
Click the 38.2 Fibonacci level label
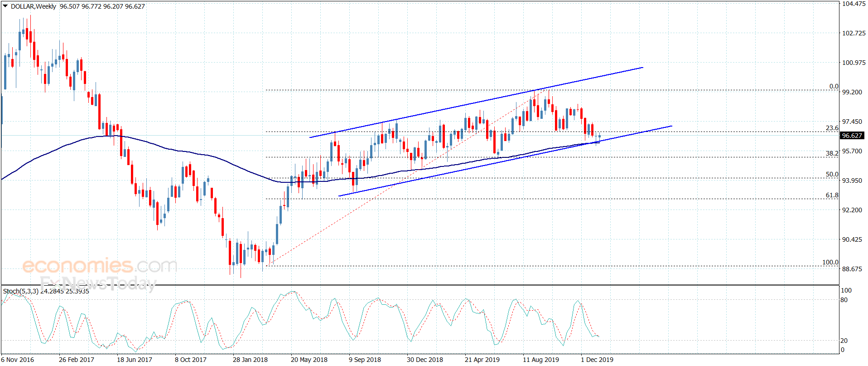tap(832, 153)
